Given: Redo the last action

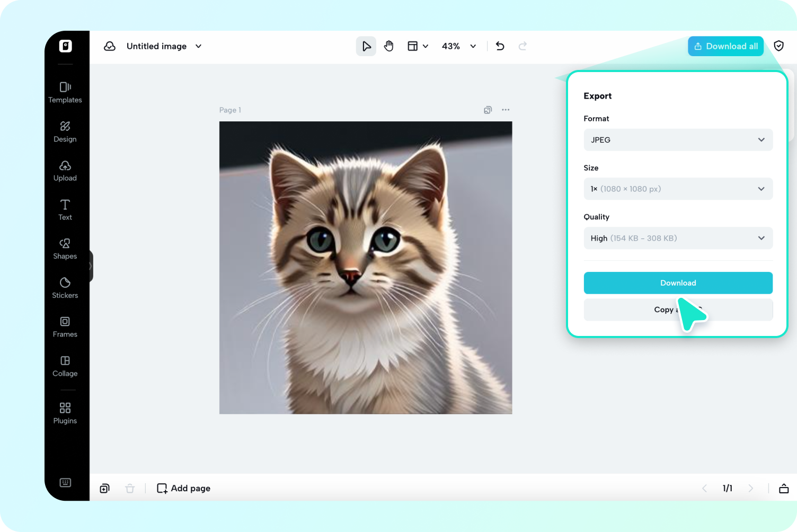Looking at the screenshot, I should [523, 46].
